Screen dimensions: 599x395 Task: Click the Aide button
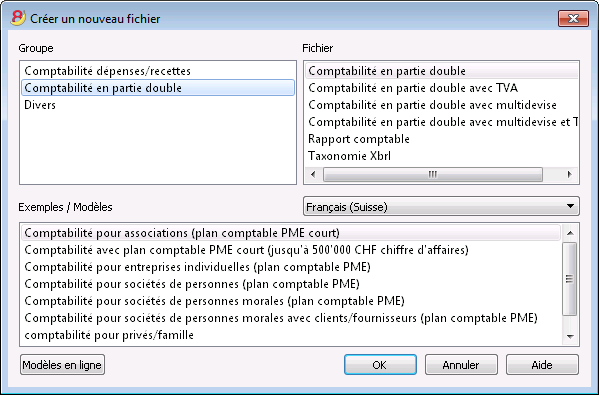(x=542, y=365)
